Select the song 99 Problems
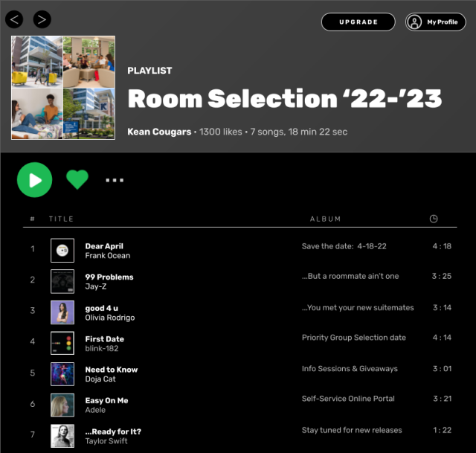Viewport: 476px width, 453px height. tap(109, 277)
